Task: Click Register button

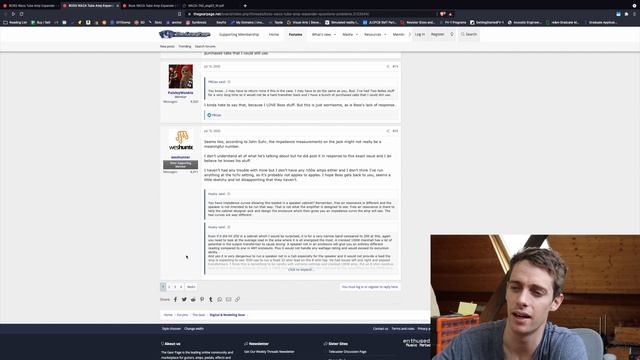Action: (437, 34)
